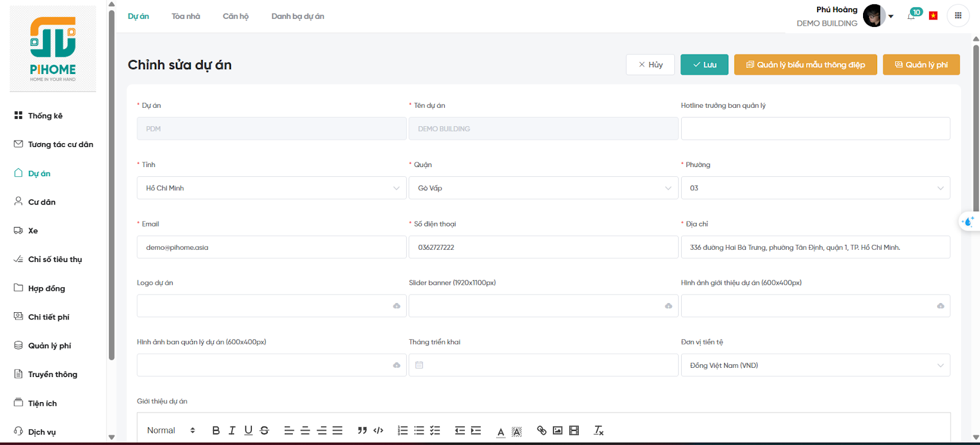Click the notification bell icon

pyautogui.click(x=911, y=16)
